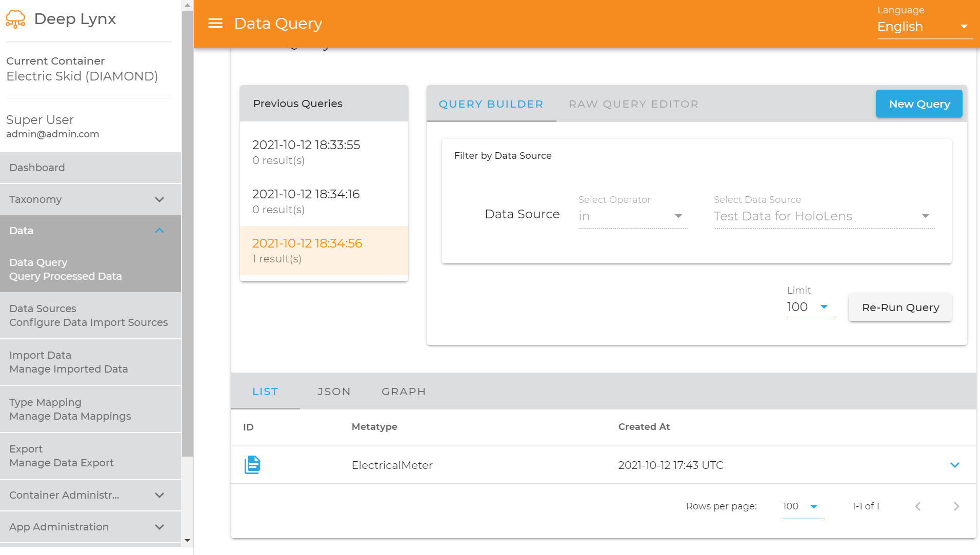Click the ElectricalMeter metatype cell
The image size is (980, 555).
392,465
